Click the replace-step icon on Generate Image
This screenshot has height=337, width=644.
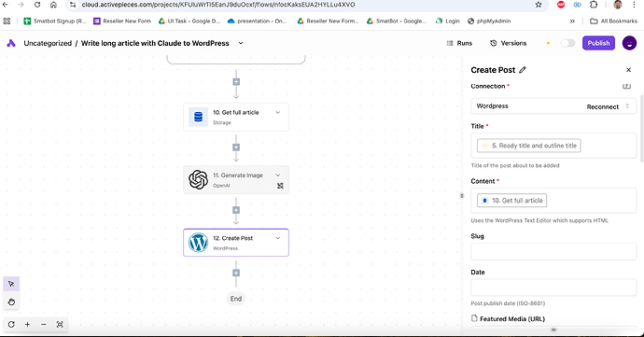[280, 186]
